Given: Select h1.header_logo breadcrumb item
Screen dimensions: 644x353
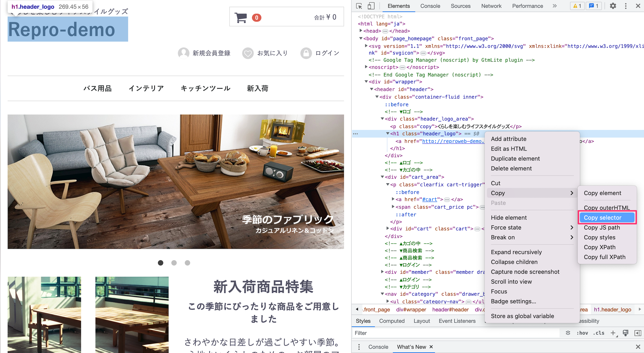Looking at the screenshot, I should click(x=613, y=310).
